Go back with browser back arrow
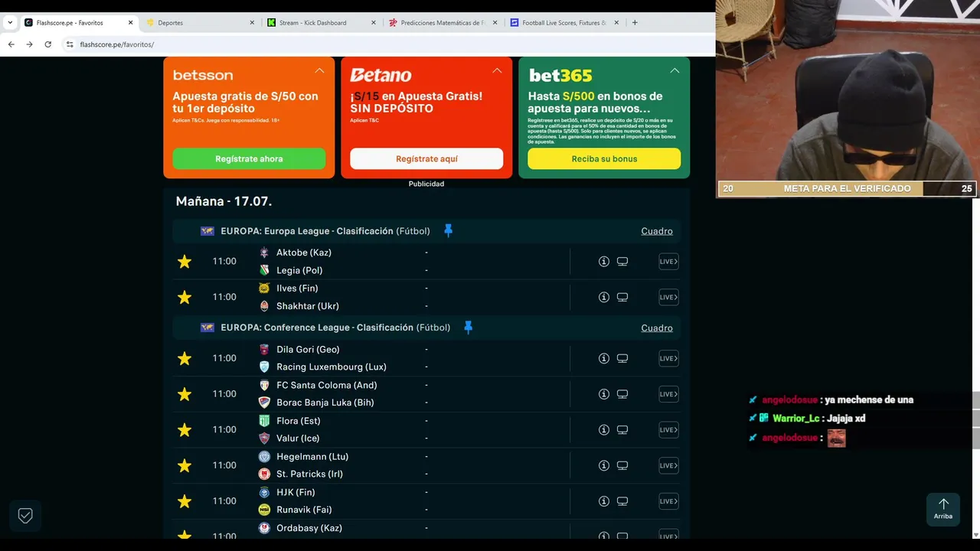The image size is (980, 551). 11,44
